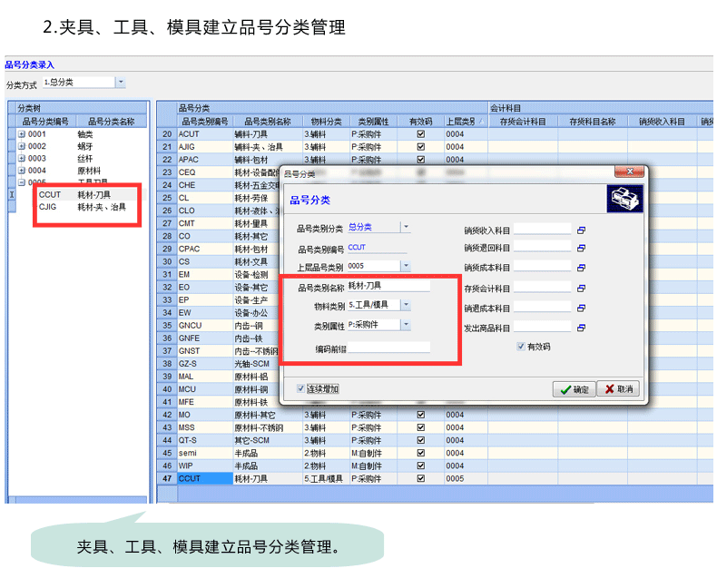The width and height of the screenshot is (717, 588).
Task: Expand tree node 0001 轴类
Action: coord(22,134)
